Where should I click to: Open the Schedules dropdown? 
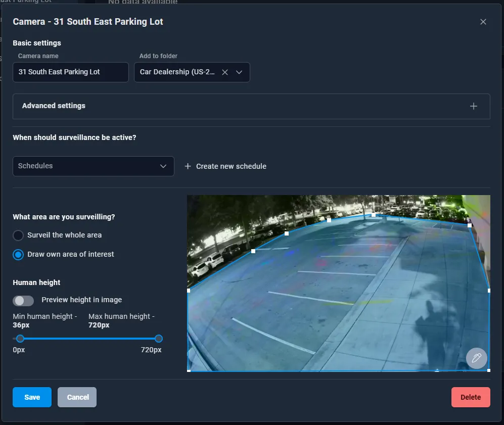[93, 166]
